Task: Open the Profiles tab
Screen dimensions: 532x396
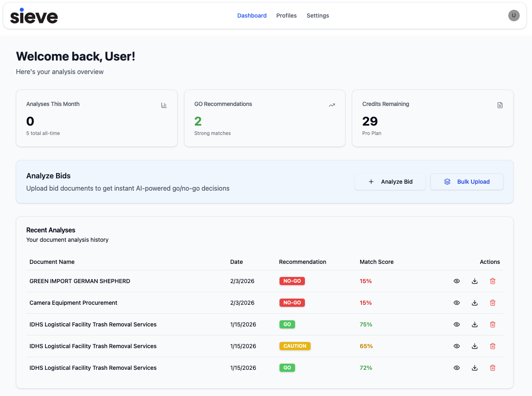Action: (x=286, y=16)
